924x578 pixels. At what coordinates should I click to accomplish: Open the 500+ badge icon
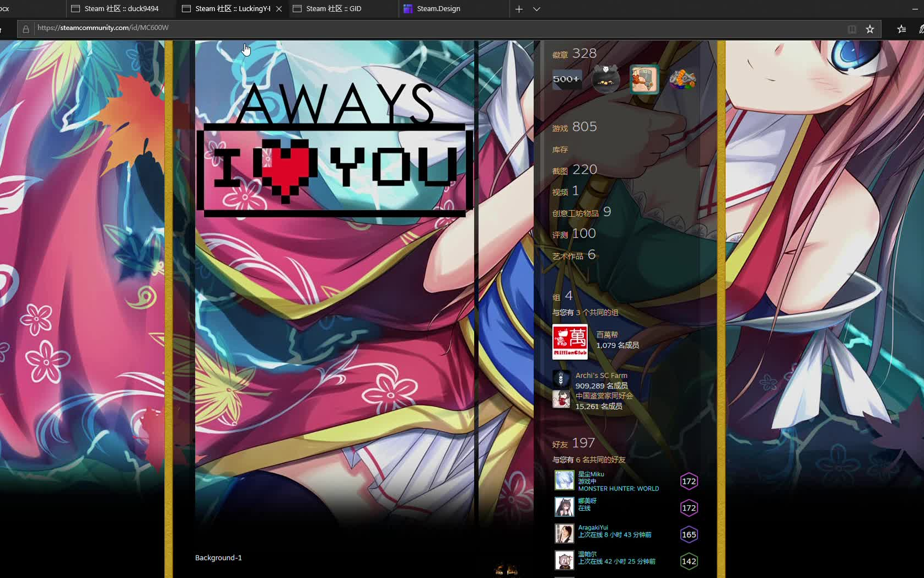[567, 79]
